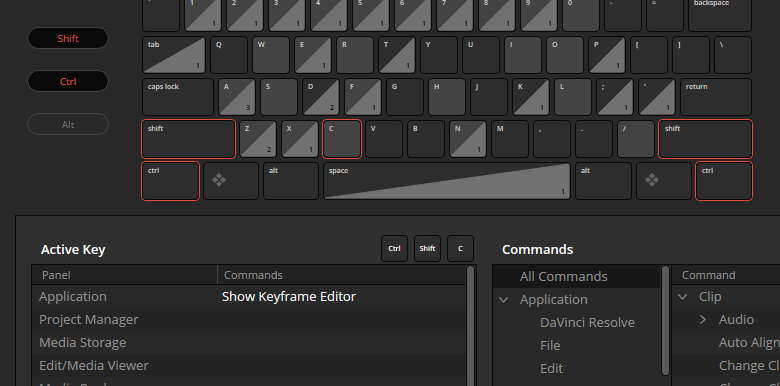
Task: Select the S key
Action: click(279, 97)
